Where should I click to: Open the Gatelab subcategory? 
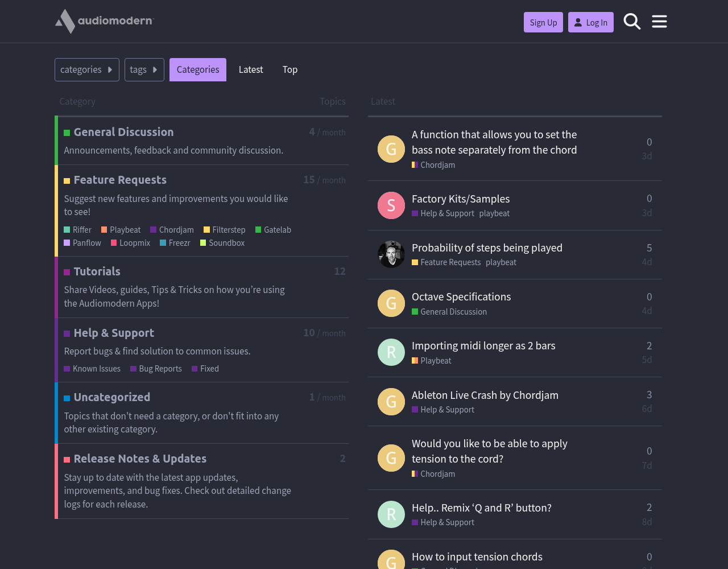tap(274, 230)
